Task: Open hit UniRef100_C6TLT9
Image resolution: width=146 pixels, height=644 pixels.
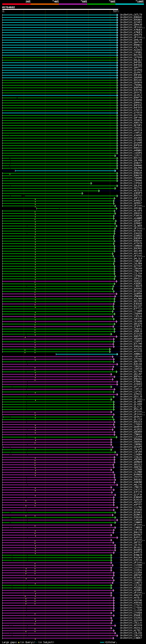Action: [131, 15]
